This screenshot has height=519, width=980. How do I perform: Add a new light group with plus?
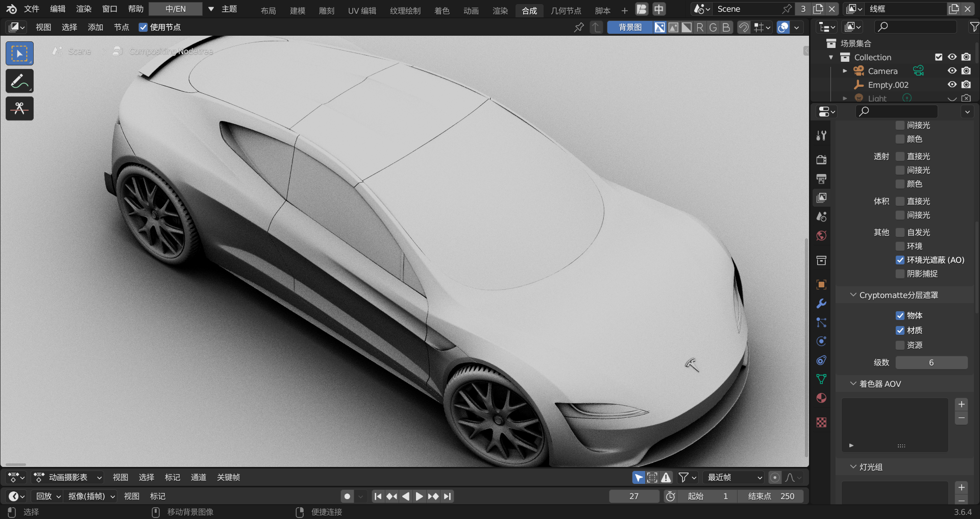tap(961, 487)
